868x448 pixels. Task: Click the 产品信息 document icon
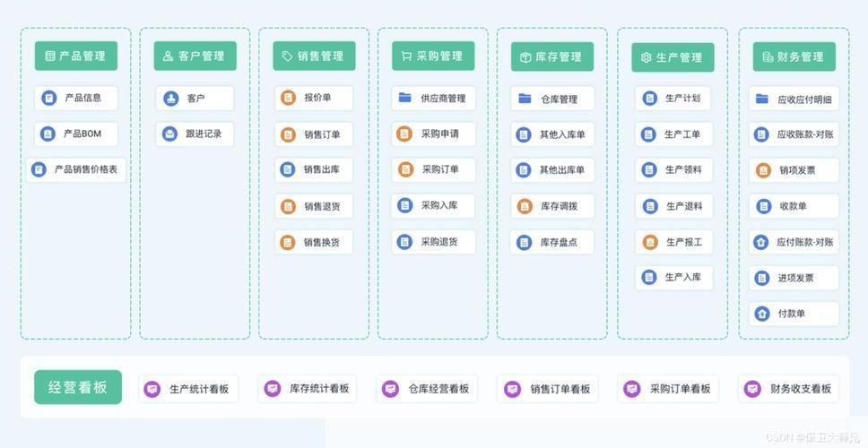(x=49, y=99)
